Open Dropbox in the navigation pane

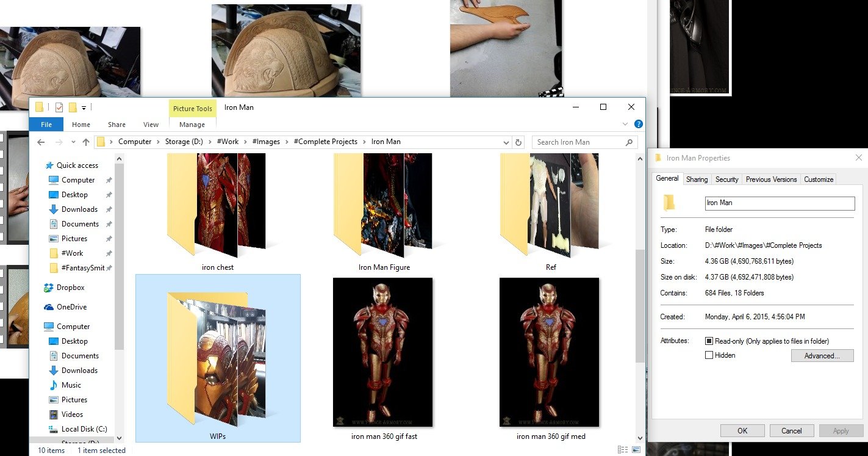coord(70,288)
